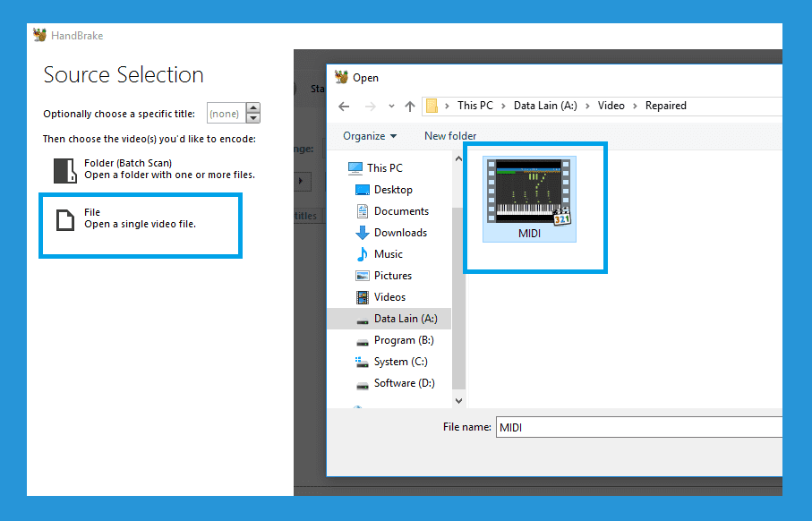812x521 pixels.
Task: Click the single File document icon
Action: tap(65, 220)
